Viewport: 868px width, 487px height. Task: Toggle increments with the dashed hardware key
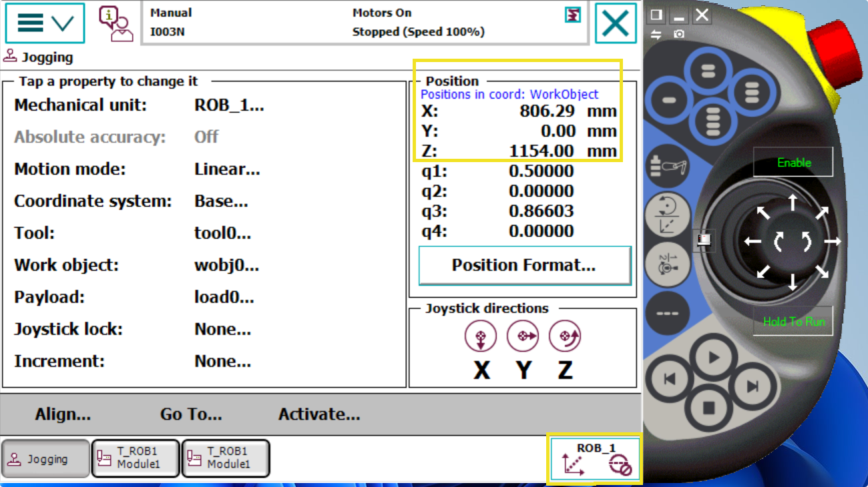(x=667, y=313)
